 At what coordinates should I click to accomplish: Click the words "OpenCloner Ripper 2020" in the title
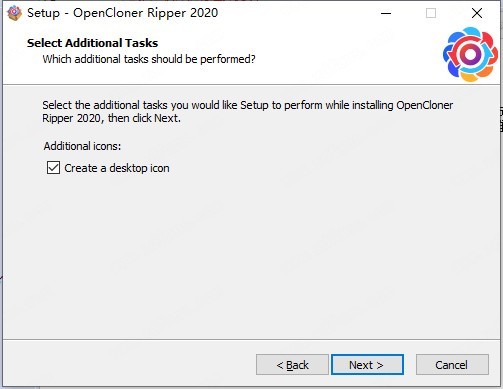146,13
